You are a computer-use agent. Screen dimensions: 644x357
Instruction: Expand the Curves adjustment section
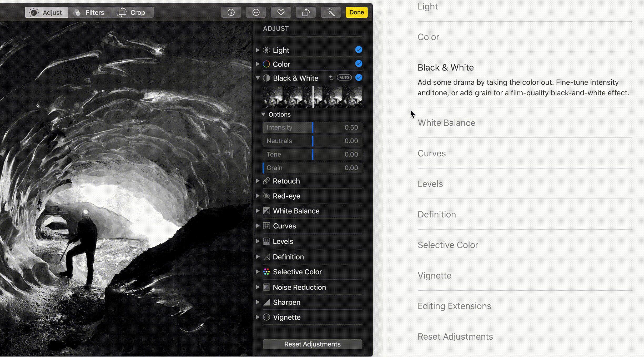pyautogui.click(x=258, y=226)
